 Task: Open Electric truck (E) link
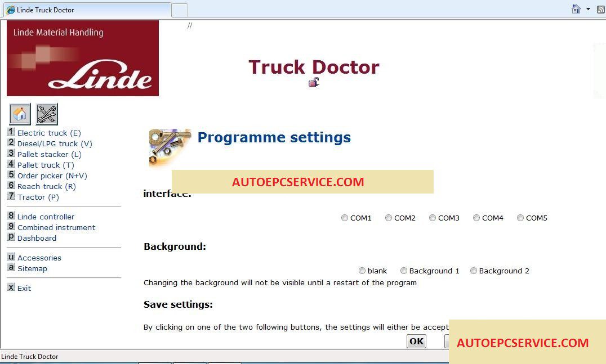click(49, 133)
